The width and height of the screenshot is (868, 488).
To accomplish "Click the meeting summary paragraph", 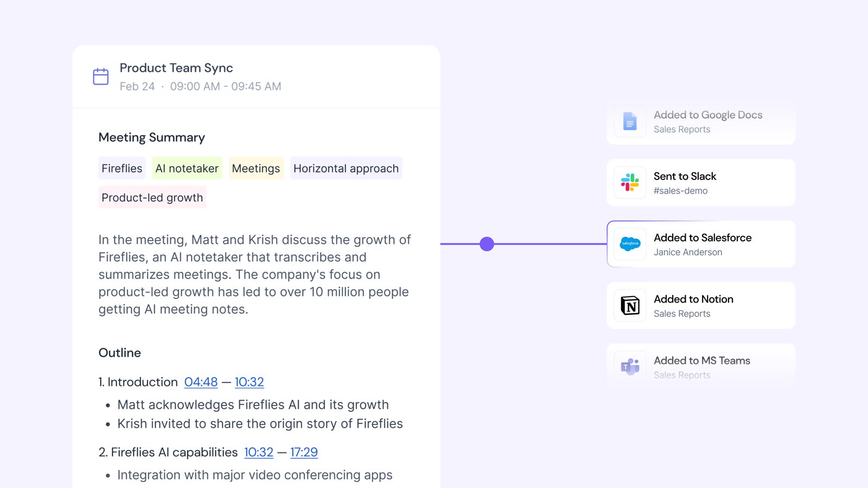I will pyautogui.click(x=254, y=274).
